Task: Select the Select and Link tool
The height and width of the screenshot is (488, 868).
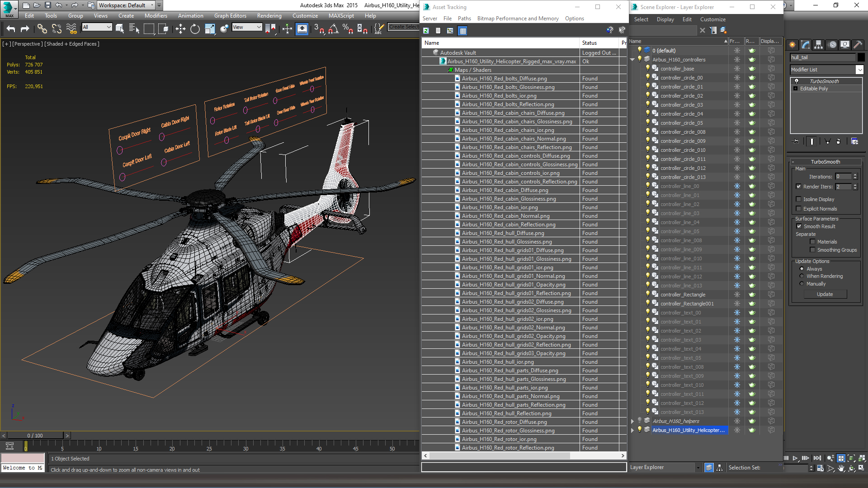Action: (42, 29)
